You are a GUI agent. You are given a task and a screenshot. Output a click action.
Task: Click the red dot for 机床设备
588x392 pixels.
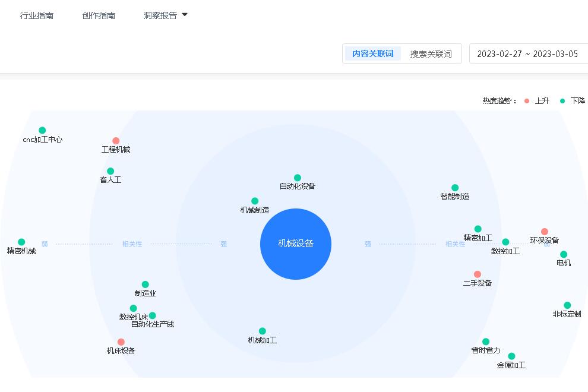click(x=121, y=342)
